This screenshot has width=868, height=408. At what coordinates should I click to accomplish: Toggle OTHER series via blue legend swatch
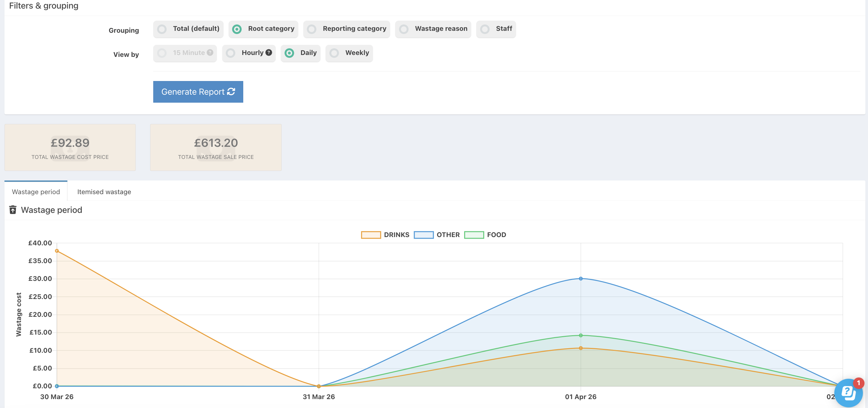pyautogui.click(x=424, y=235)
